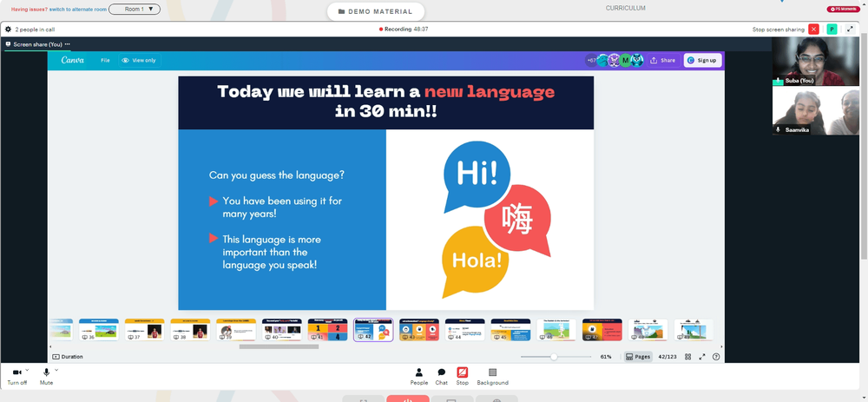Click the thumbnail strip horizontal scrollbar
The height and width of the screenshot is (402, 868).
point(279,346)
